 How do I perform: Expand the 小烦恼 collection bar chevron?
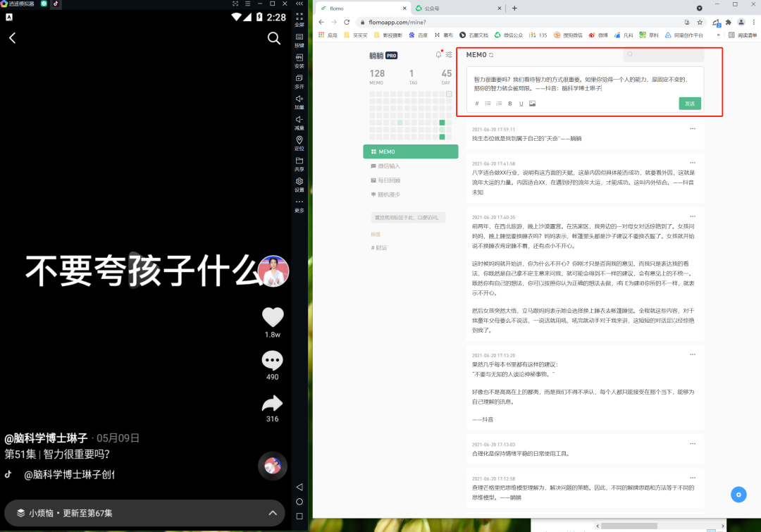pos(273,513)
